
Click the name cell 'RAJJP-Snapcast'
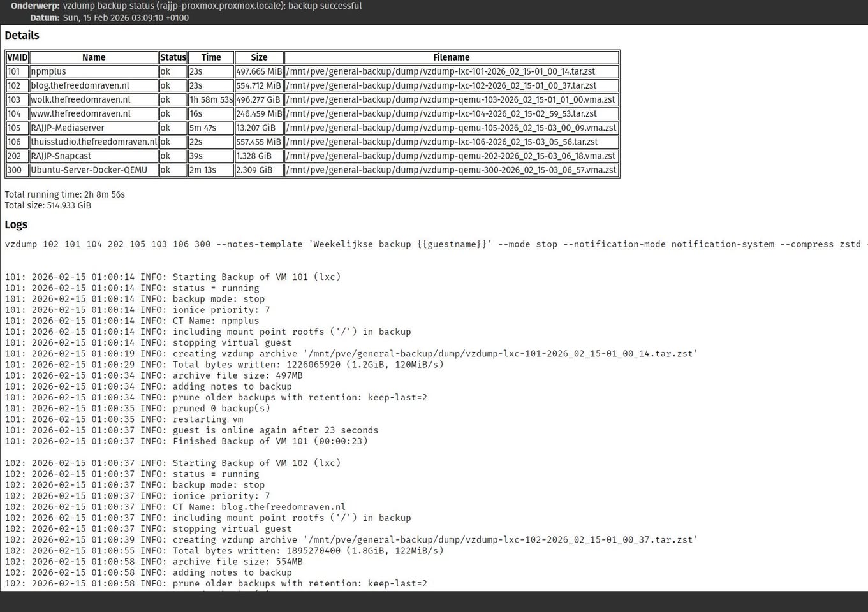coord(94,156)
